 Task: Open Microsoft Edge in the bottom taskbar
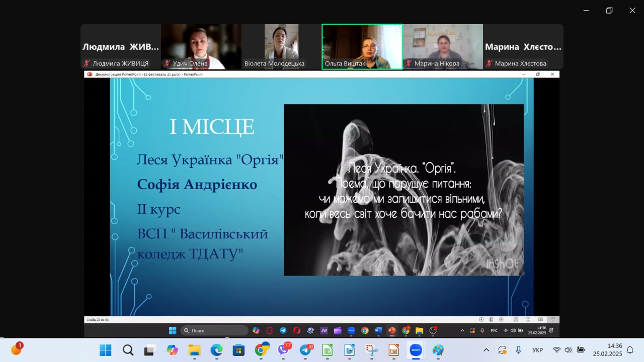pyautogui.click(x=216, y=350)
